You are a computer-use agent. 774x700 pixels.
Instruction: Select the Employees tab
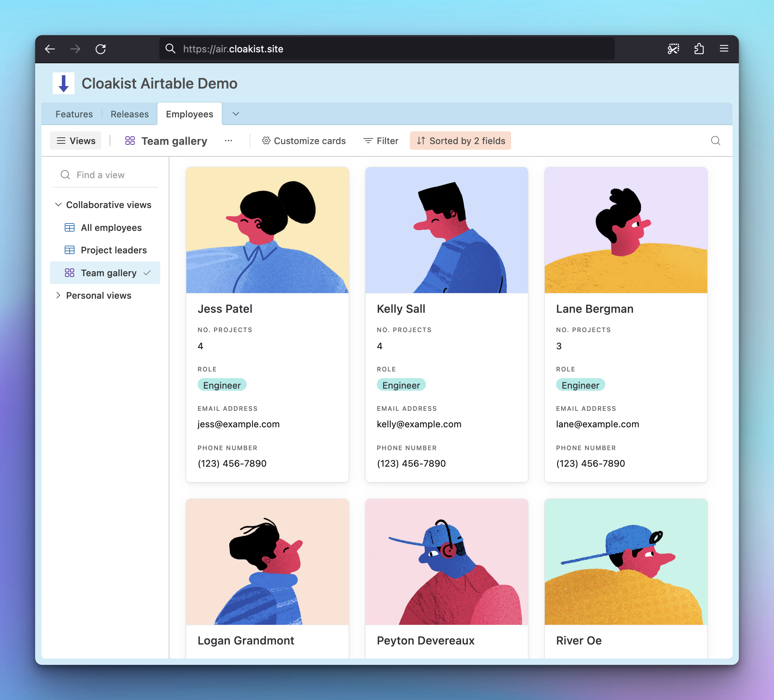pos(190,114)
